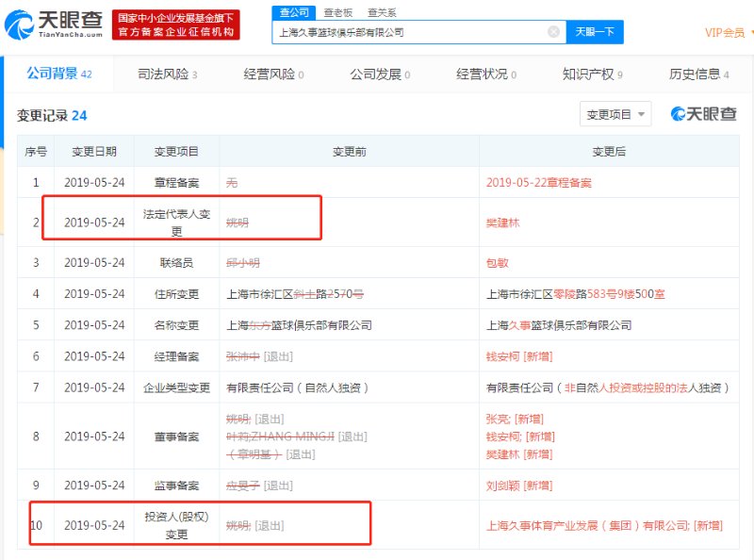The image size is (754, 560).
Task: Click the 监事备案 cell
Action: (176, 486)
